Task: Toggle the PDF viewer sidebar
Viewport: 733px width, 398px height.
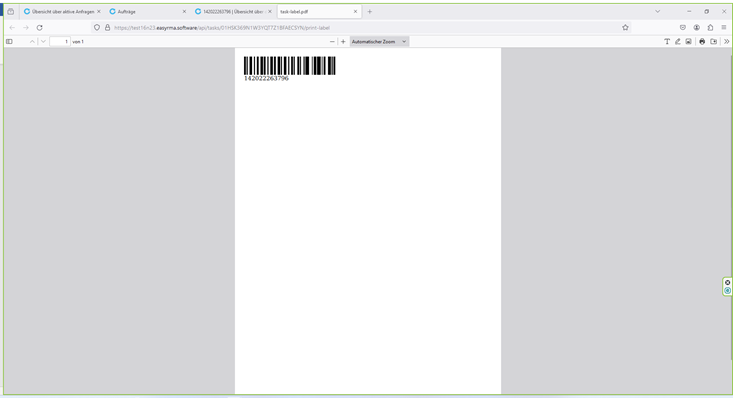Action: click(9, 42)
